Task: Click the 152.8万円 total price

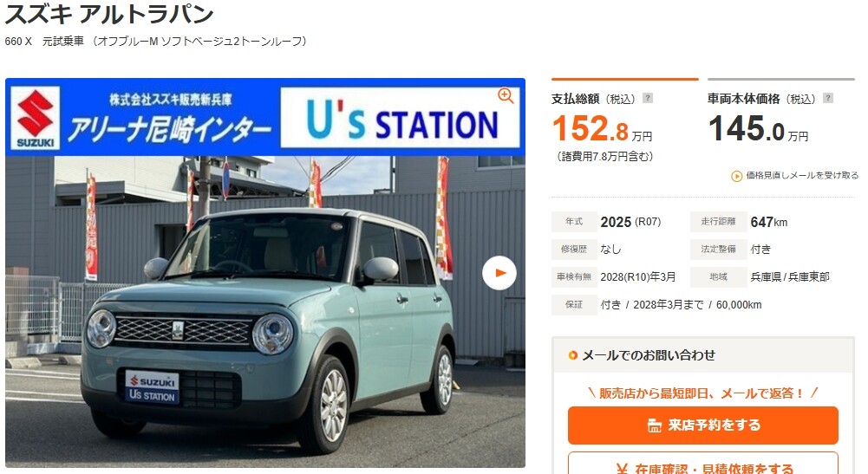Action: click(603, 128)
